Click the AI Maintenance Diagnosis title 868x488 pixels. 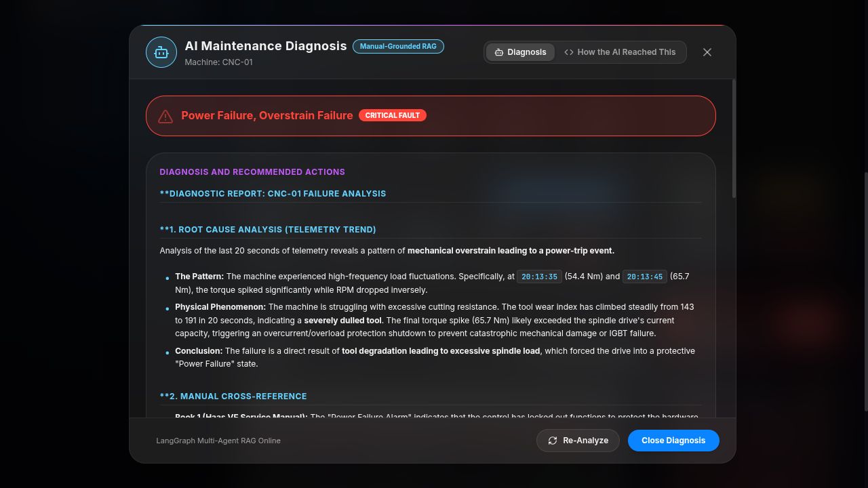(266, 46)
